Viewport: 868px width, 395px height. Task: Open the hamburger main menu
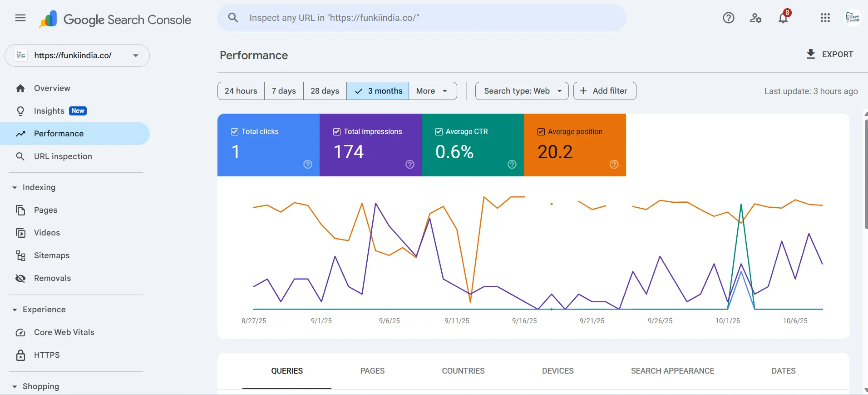[20, 18]
